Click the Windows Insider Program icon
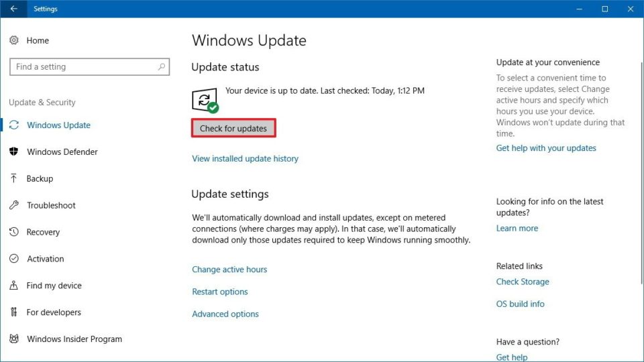 pos(14,339)
